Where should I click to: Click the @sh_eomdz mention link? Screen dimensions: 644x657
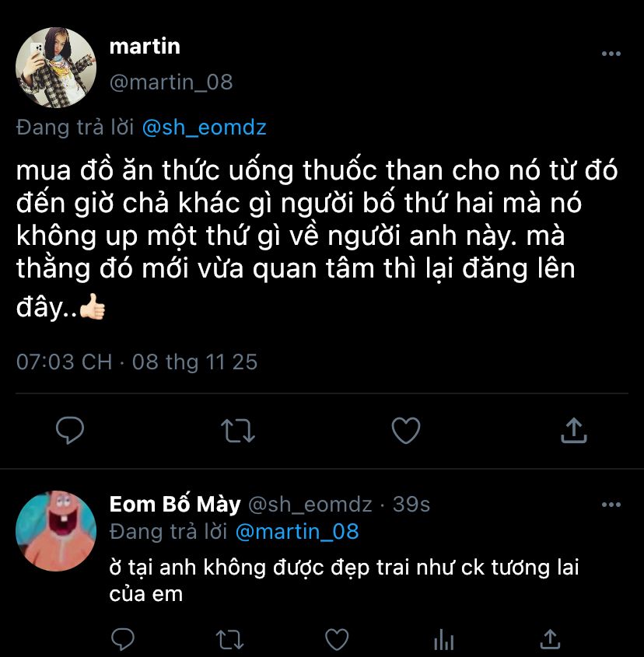click(204, 128)
